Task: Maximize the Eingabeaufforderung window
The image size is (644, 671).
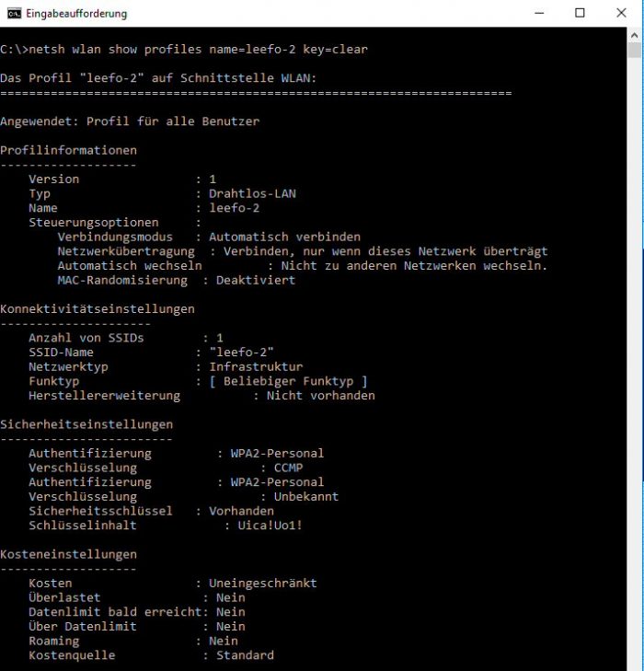Action: point(580,13)
